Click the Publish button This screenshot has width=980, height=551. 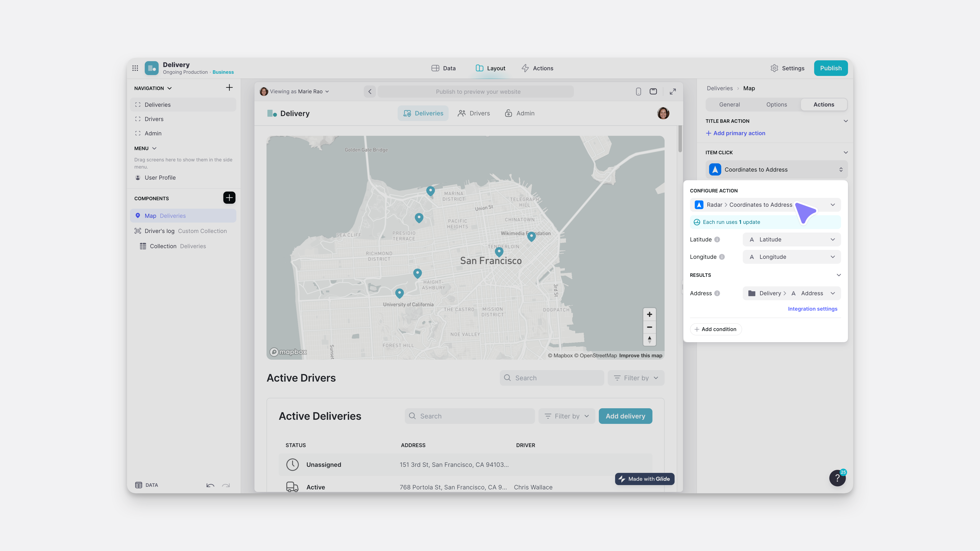[831, 68]
